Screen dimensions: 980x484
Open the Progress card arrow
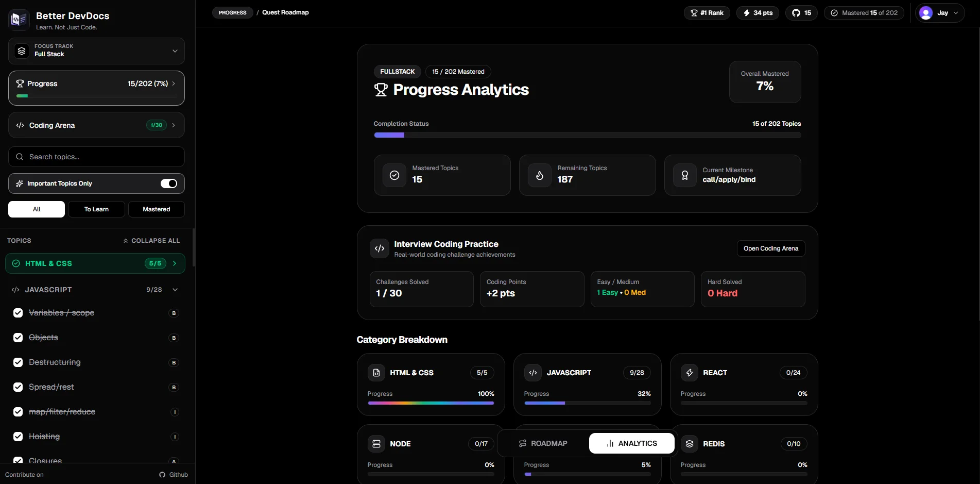point(174,84)
